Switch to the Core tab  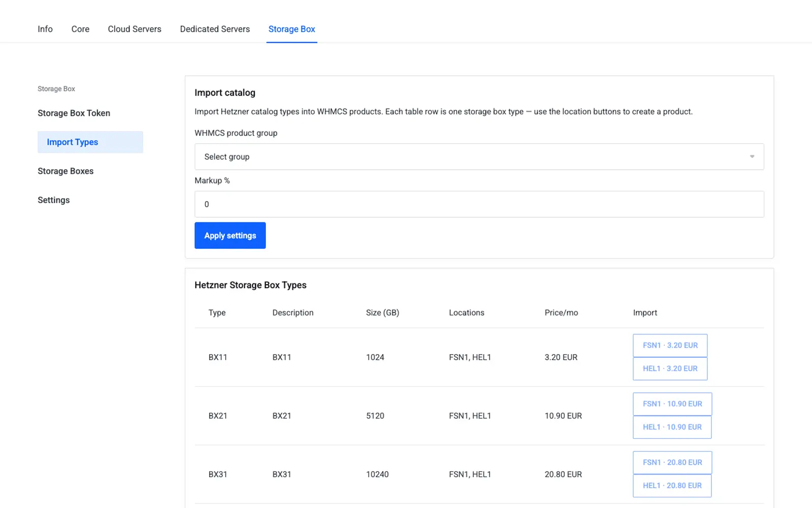coord(80,29)
